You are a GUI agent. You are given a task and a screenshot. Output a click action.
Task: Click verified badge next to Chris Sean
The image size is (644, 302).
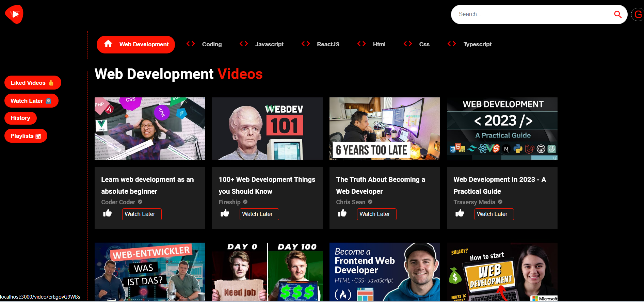pos(370,202)
